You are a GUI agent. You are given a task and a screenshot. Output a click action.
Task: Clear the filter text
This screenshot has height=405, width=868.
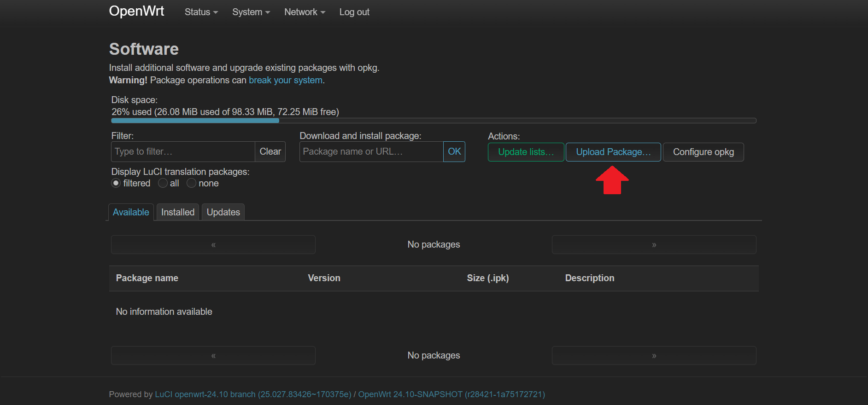270,151
